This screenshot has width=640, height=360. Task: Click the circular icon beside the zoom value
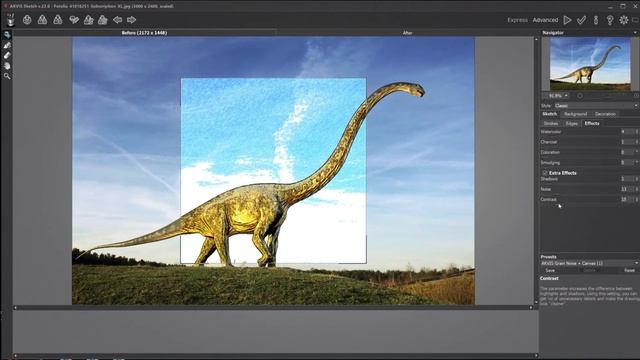(580, 96)
